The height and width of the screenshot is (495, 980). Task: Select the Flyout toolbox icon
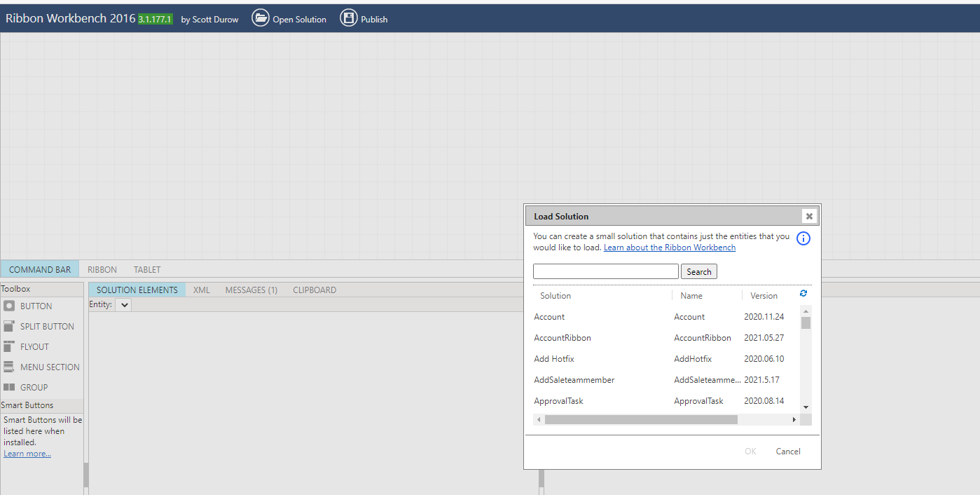9,346
